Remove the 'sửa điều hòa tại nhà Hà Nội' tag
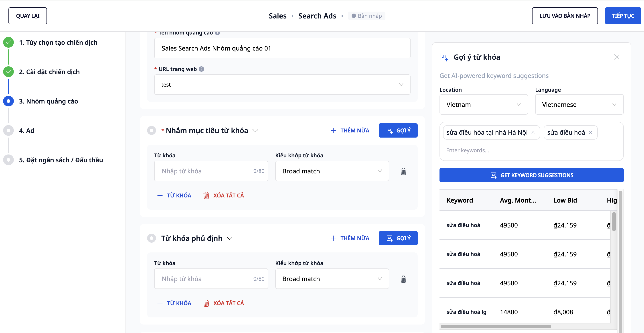This screenshot has width=644, height=333. (533, 132)
